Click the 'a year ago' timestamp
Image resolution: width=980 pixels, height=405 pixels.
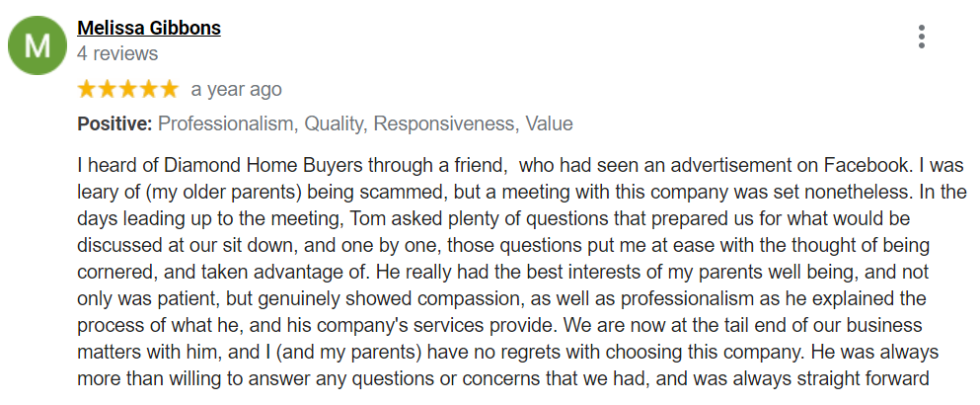(x=236, y=90)
